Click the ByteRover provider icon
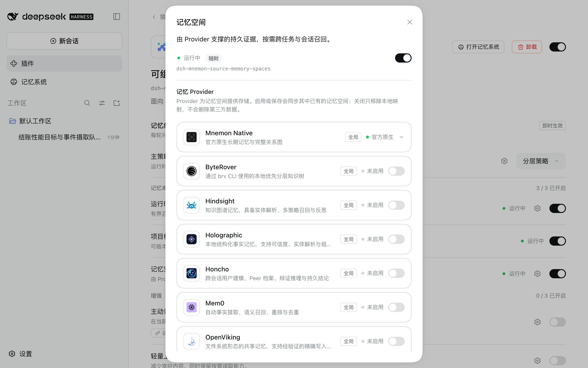This screenshot has width=588, height=368. pos(191,171)
